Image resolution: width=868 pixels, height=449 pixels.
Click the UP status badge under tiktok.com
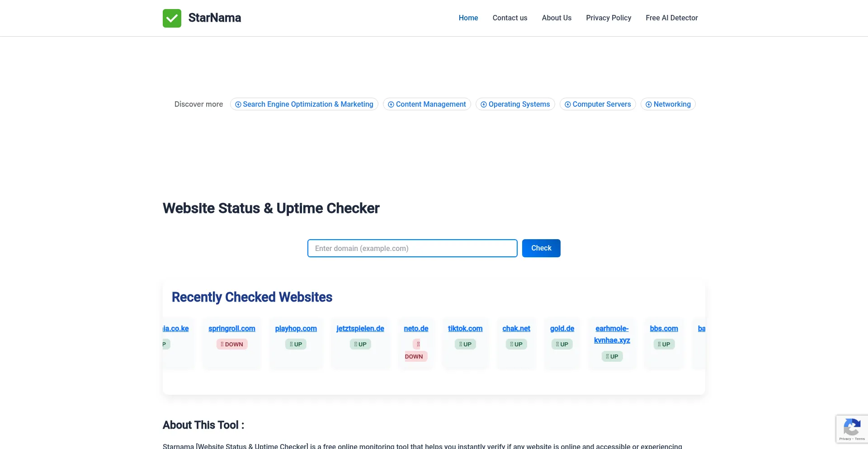pos(465,344)
